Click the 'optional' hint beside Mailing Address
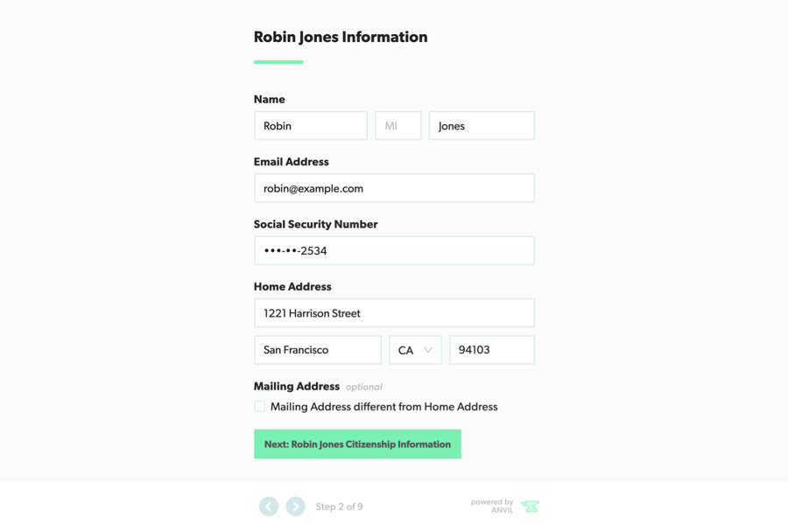This screenshot has width=788, height=532. (363, 387)
